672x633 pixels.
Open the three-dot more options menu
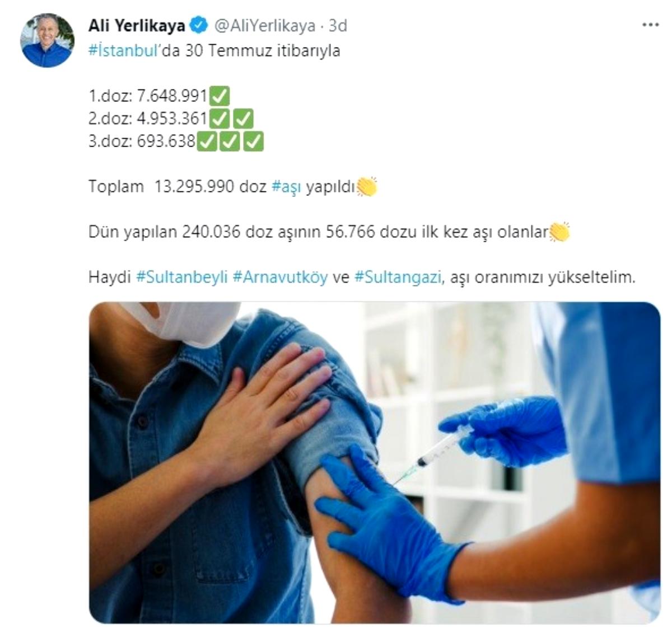pyautogui.click(x=650, y=25)
